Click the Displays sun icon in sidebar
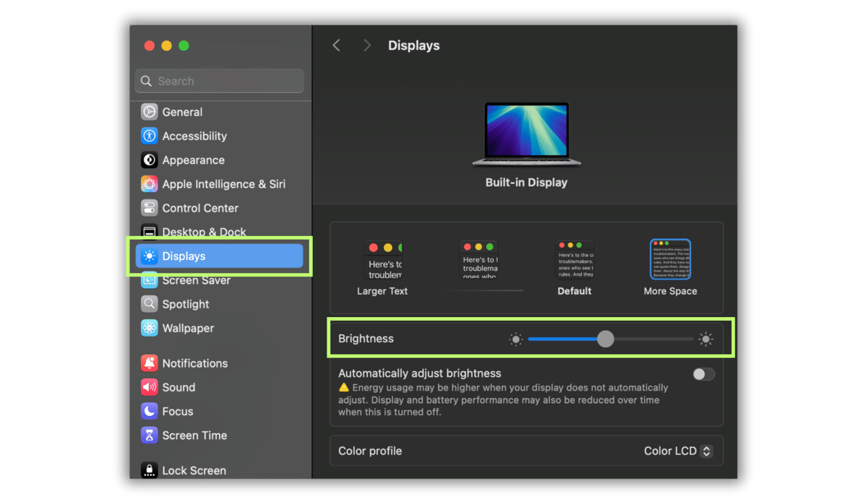Viewport: 867px width, 504px height. [149, 256]
